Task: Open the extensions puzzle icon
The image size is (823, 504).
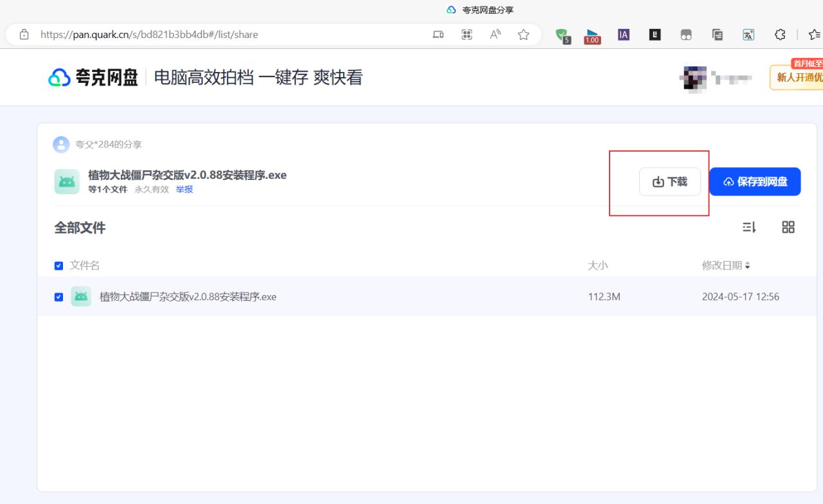Action: click(x=780, y=35)
